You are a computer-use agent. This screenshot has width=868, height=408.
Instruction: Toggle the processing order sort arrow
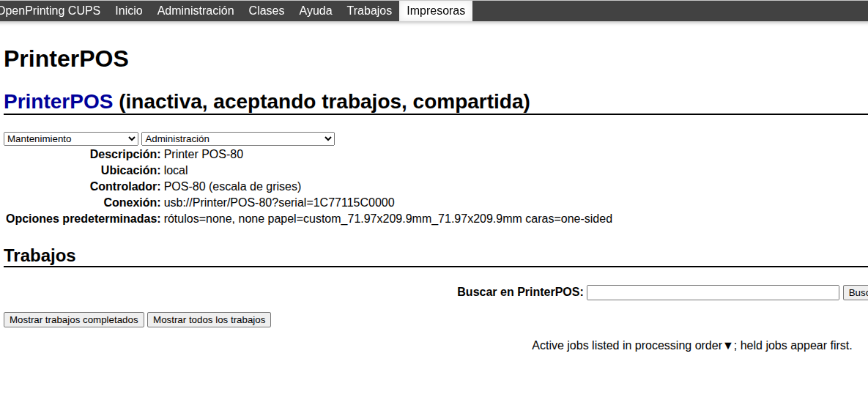click(x=728, y=346)
